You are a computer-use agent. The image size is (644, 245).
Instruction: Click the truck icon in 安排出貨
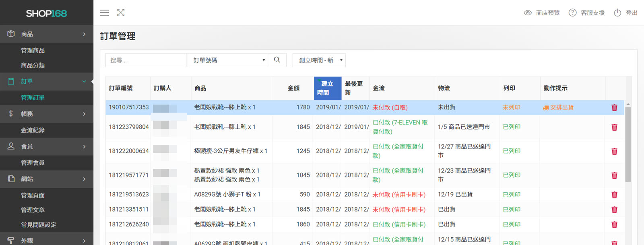click(x=546, y=108)
